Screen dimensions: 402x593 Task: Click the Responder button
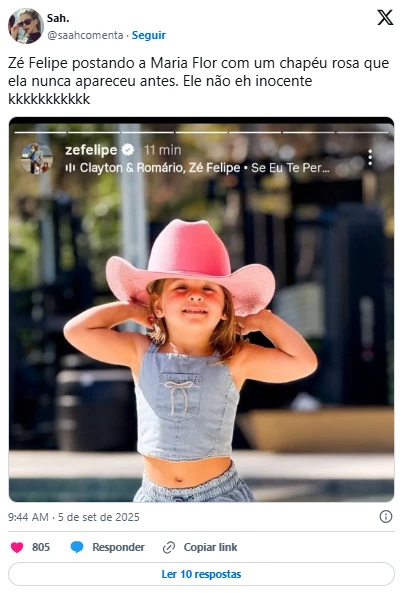coord(118,547)
